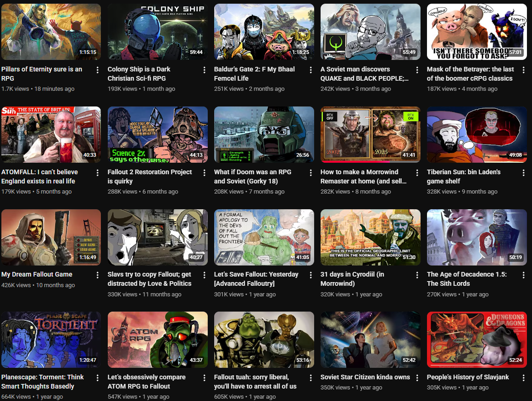Play the RTX Off/On Morrowind thumbnail

[370, 135]
